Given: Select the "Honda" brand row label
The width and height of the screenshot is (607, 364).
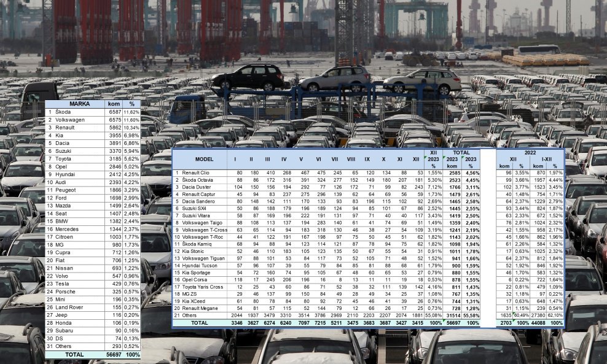Looking at the screenshot, I should tap(63, 323).
